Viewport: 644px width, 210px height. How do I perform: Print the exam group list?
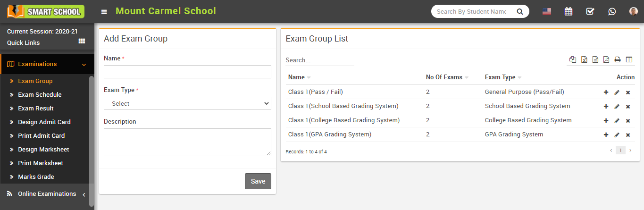[617, 59]
